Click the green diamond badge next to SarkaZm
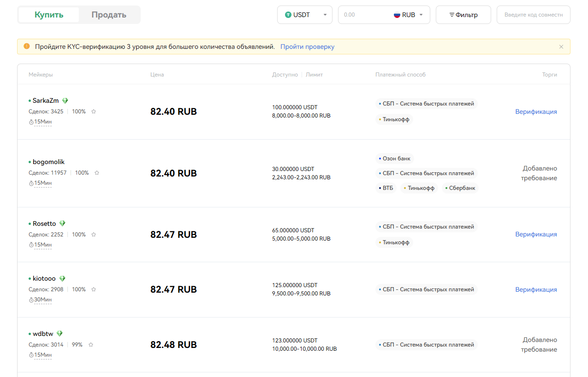588x377 pixels. point(65,100)
